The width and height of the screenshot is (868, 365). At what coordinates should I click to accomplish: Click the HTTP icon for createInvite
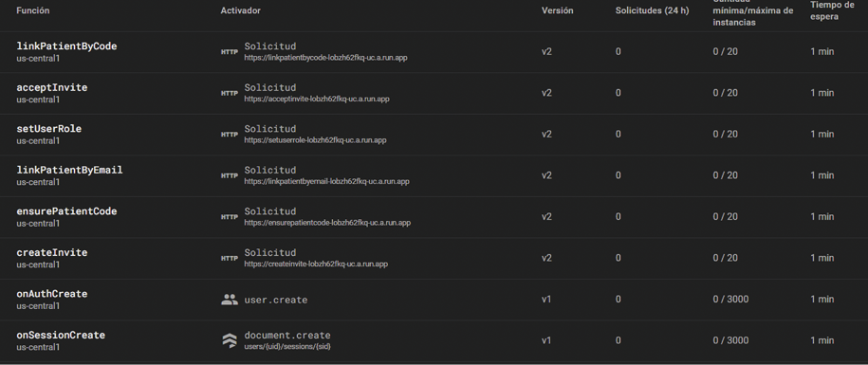pyautogui.click(x=230, y=258)
